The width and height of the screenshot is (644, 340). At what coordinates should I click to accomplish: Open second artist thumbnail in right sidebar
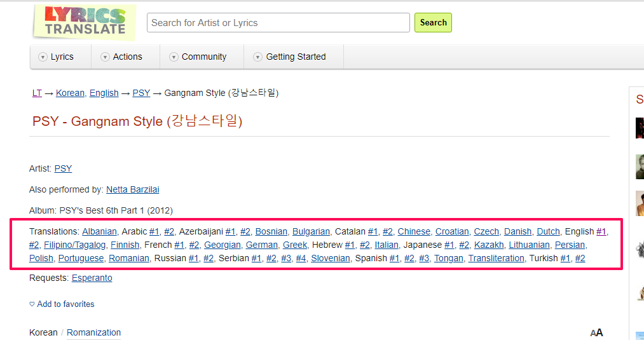click(639, 166)
